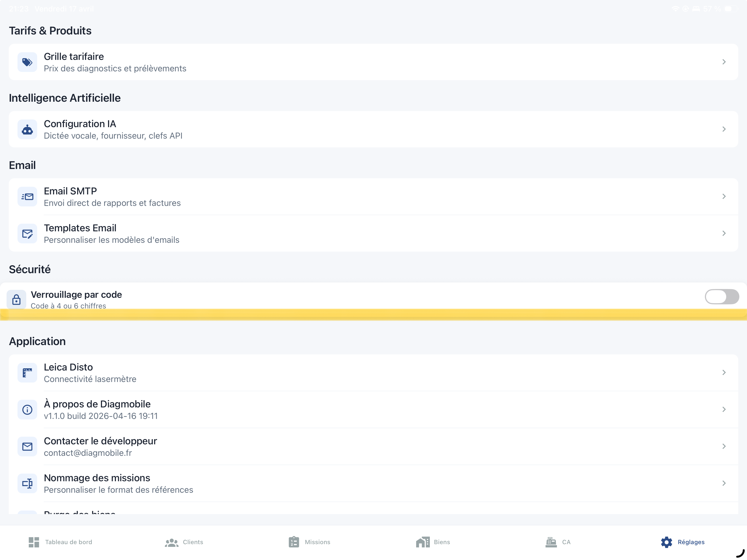Click the Tableau de bord navigation button
747x560 pixels.
tap(61, 542)
